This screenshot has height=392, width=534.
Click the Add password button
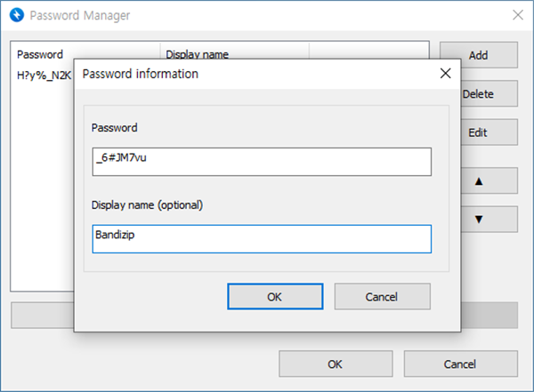[x=478, y=54]
